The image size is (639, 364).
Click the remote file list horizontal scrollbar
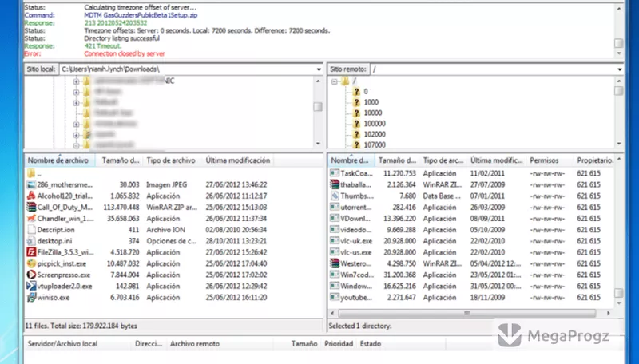467,313
